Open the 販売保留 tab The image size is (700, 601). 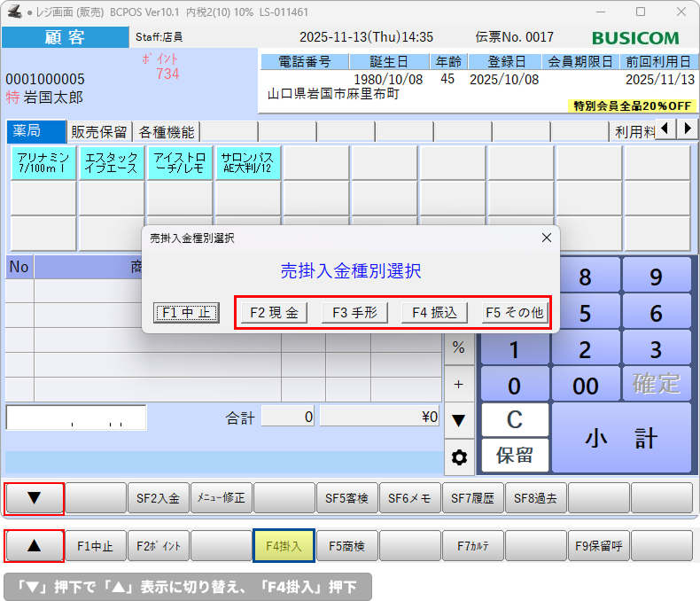pos(99,132)
